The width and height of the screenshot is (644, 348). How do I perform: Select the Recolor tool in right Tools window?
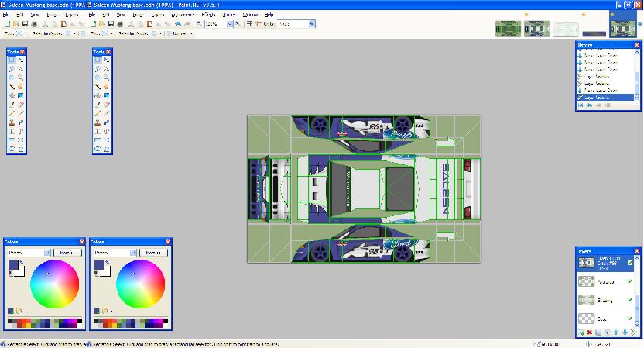107,122
